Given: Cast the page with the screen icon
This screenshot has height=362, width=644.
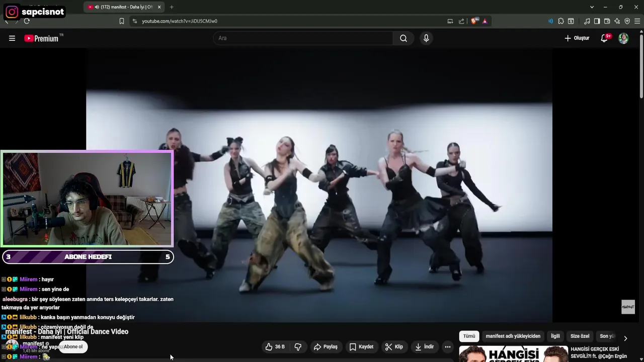Looking at the screenshot, I should (450, 21).
